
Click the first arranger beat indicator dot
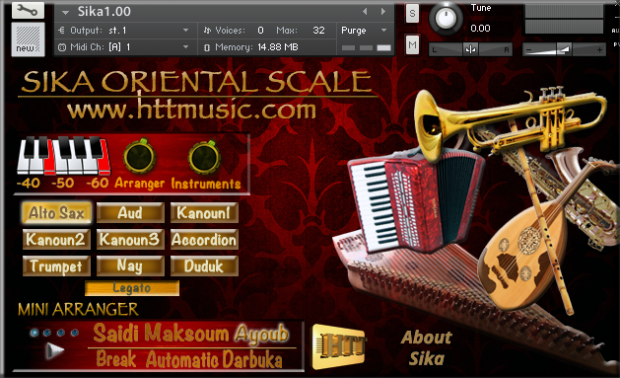pos(34,333)
